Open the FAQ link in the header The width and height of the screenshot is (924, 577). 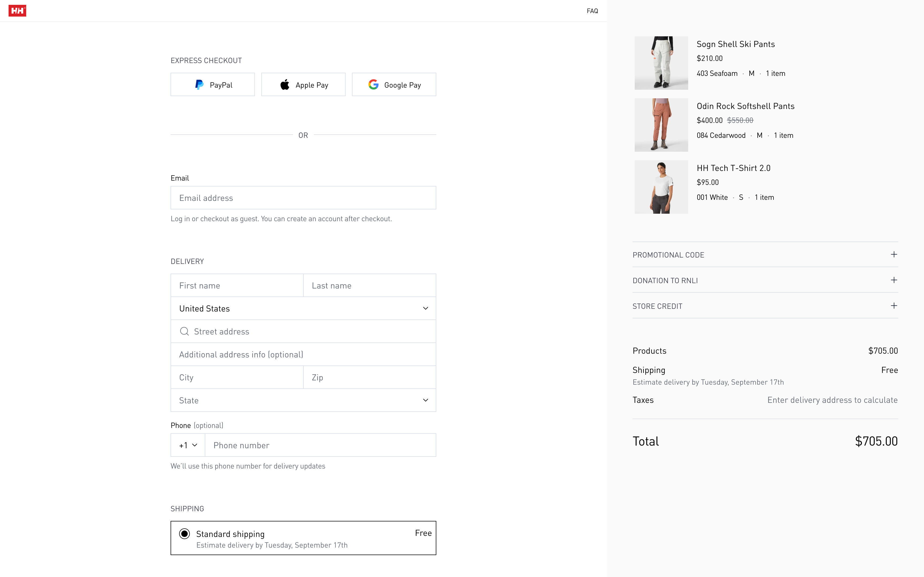pos(592,11)
